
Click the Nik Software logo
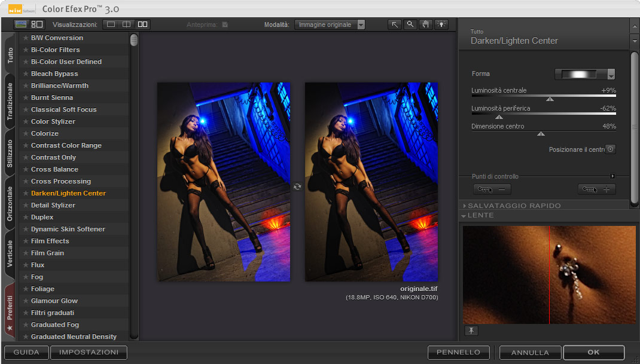click(21, 9)
